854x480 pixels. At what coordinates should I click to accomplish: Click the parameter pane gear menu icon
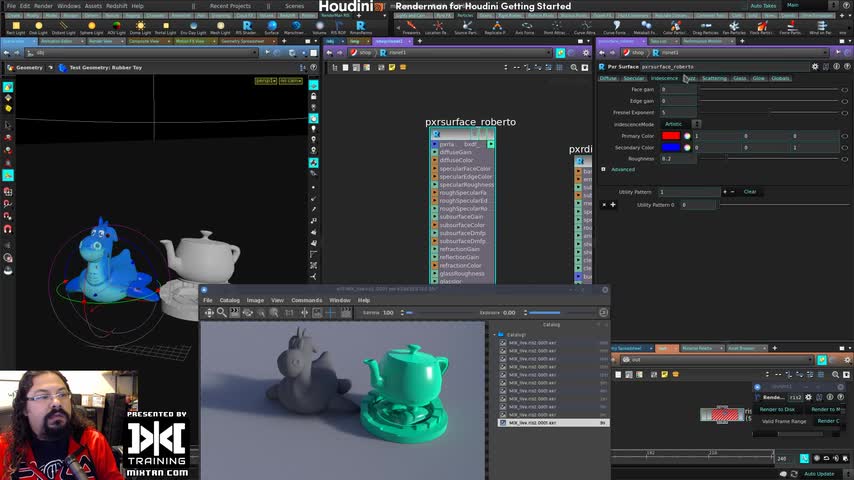coord(815,66)
